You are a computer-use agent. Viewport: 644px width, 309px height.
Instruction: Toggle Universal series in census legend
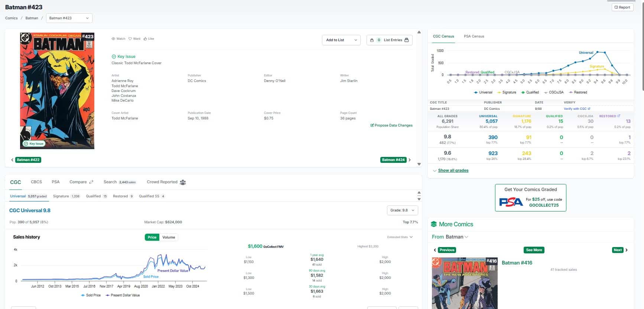click(483, 92)
